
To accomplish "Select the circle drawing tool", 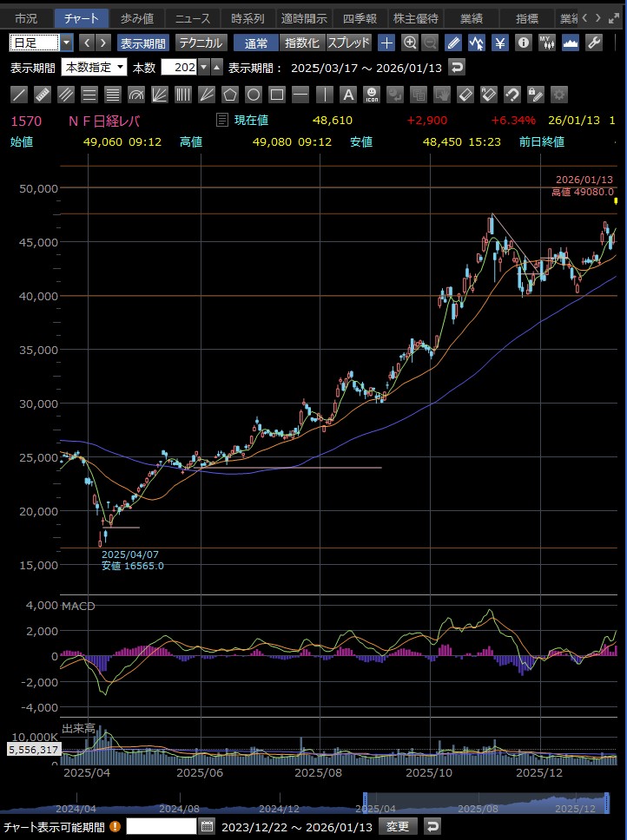I will [254, 95].
